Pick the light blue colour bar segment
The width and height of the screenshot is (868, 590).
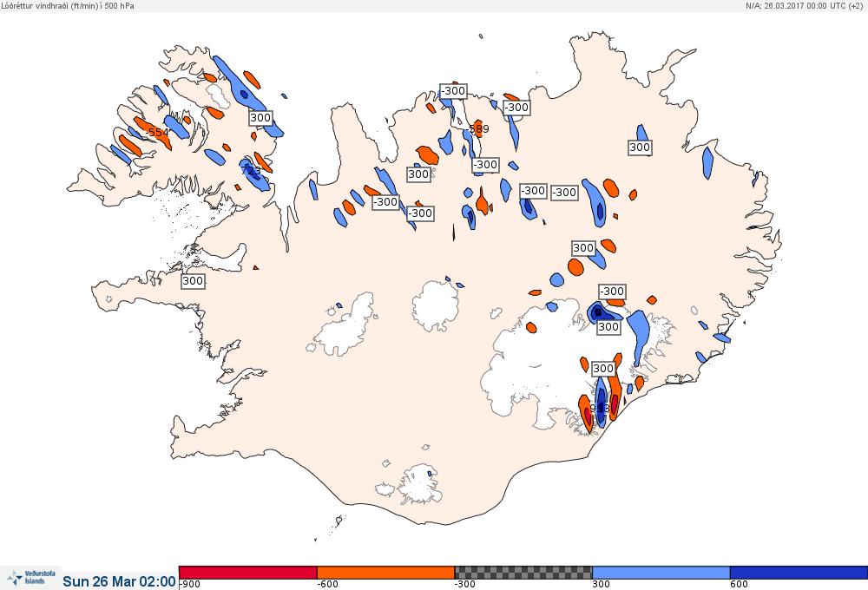point(661,573)
